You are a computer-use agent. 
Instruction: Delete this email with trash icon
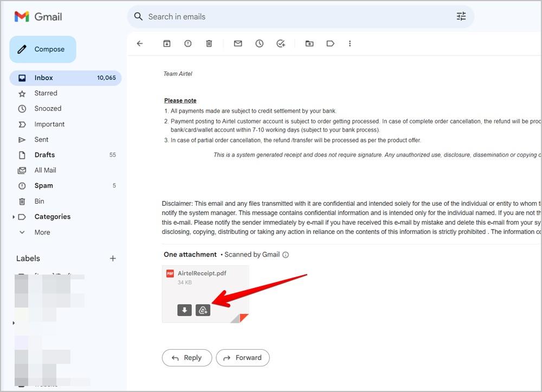[x=209, y=43]
